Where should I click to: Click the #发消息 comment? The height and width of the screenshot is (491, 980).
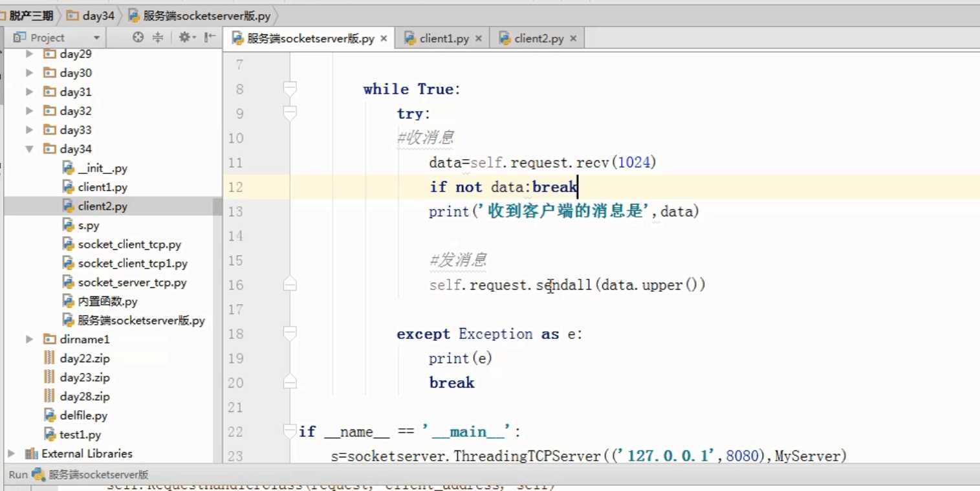[x=457, y=260]
